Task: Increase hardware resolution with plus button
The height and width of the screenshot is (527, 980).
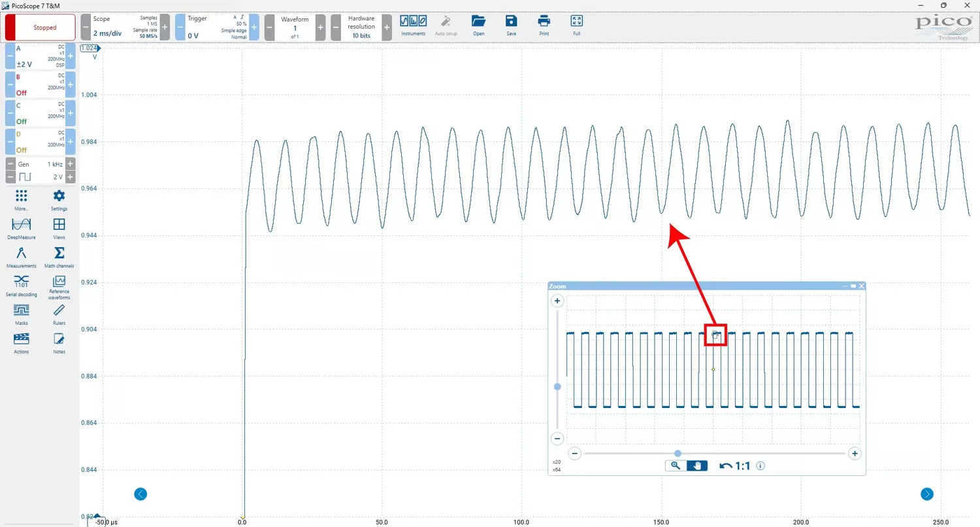Action: point(387,27)
